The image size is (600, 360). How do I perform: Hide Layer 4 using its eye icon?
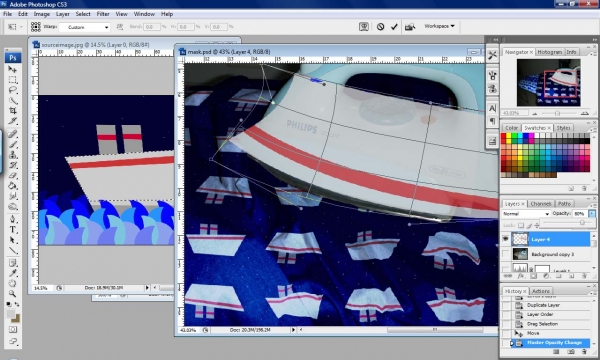pos(506,239)
